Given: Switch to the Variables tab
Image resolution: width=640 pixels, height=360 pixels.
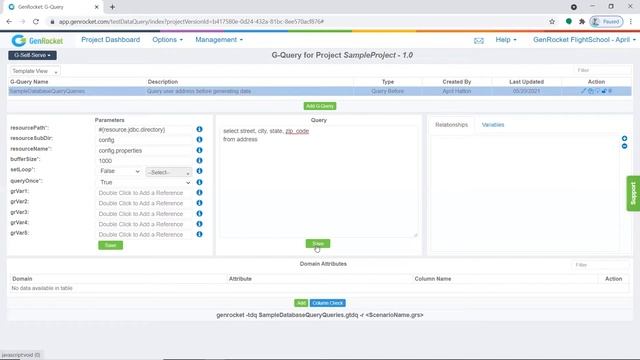Looking at the screenshot, I should click(493, 125).
